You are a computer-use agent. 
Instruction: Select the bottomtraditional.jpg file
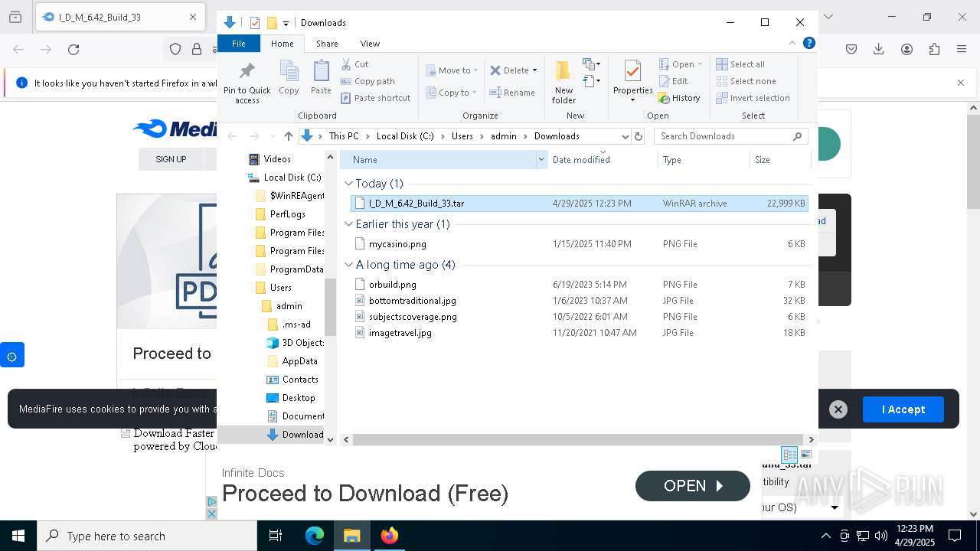pyautogui.click(x=579, y=301)
